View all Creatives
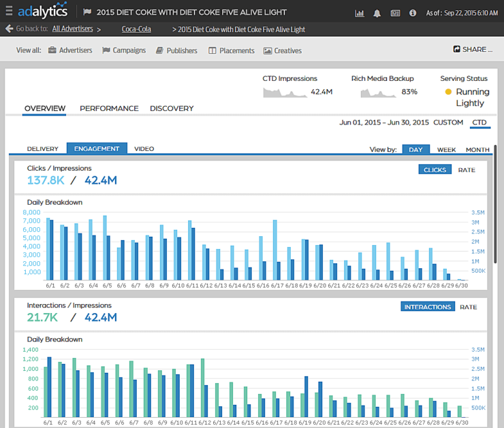The height and width of the screenshot is (428, 504). [x=283, y=51]
